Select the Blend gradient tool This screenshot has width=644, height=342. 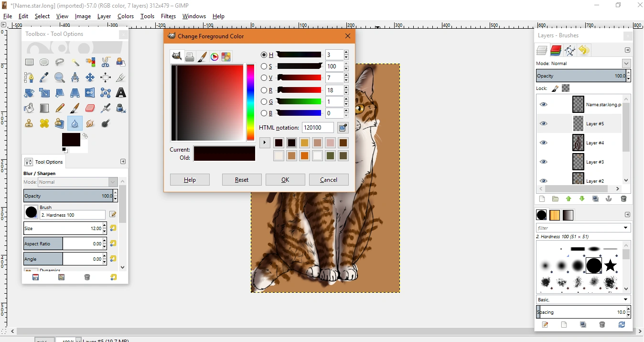[x=44, y=108]
